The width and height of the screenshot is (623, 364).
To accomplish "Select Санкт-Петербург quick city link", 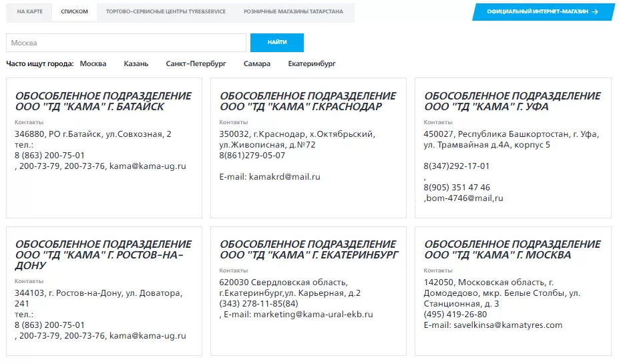I will click(196, 64).
